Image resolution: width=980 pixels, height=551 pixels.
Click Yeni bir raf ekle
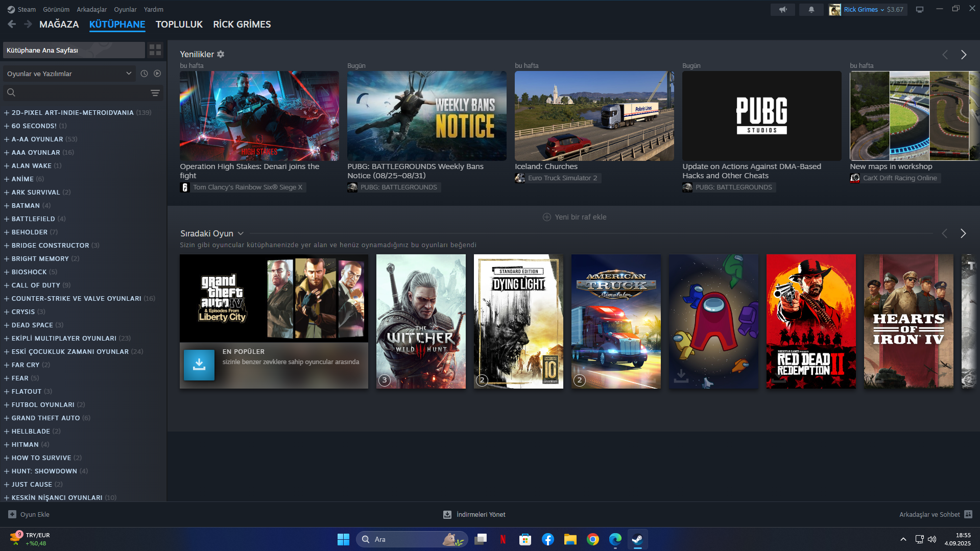pyautogui.click(x=575, y=217)
